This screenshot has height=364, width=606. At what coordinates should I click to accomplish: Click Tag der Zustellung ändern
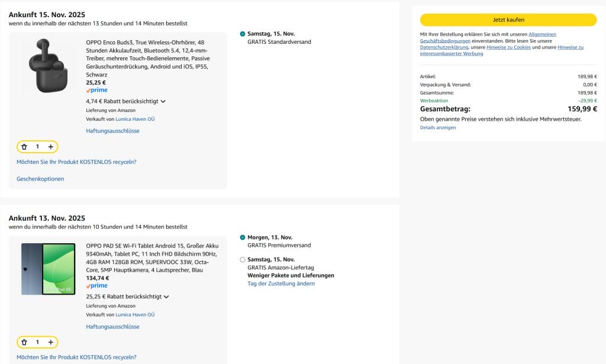coord(281,284)
